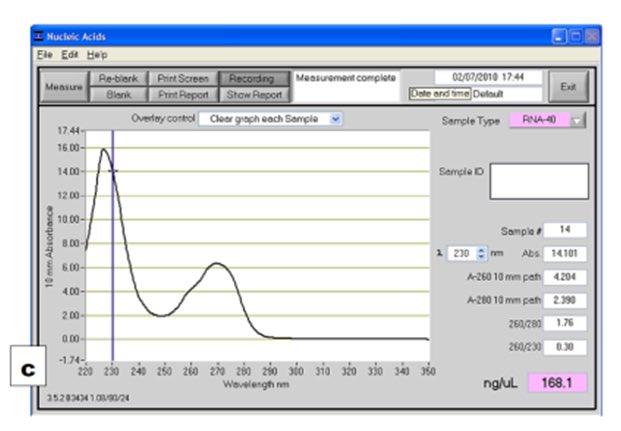
Task: Click the A-260 value 4.204
Action: pos(565,277)
